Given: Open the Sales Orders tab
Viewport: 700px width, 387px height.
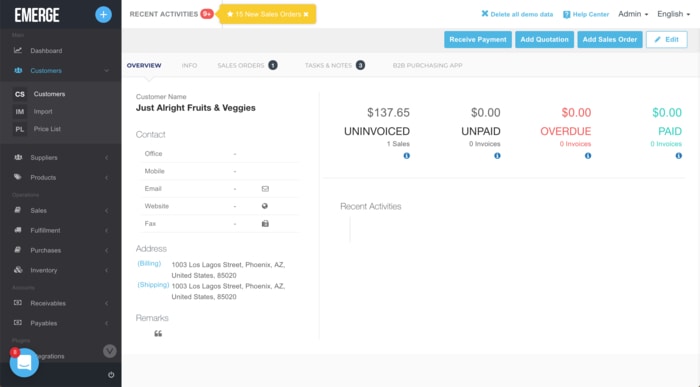Looking at the screenshot, I should click(247, 65).
